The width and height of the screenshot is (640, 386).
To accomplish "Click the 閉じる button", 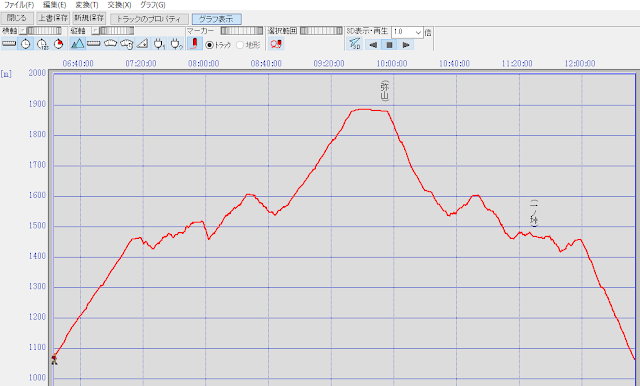I will [x=17, y=18].
